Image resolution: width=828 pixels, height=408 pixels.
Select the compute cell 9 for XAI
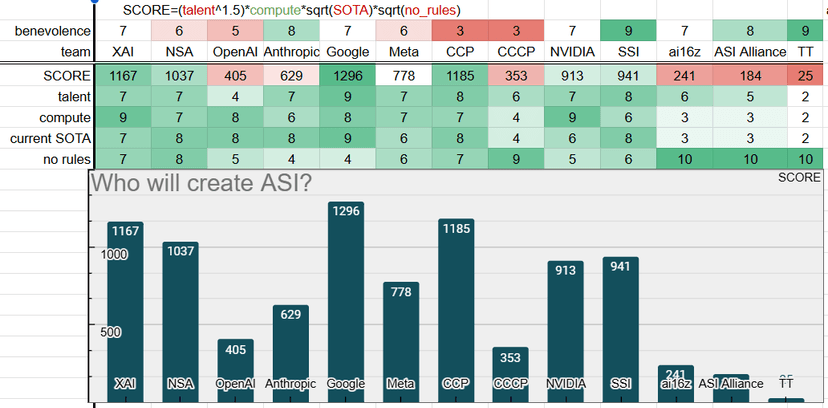coord(123,118)
